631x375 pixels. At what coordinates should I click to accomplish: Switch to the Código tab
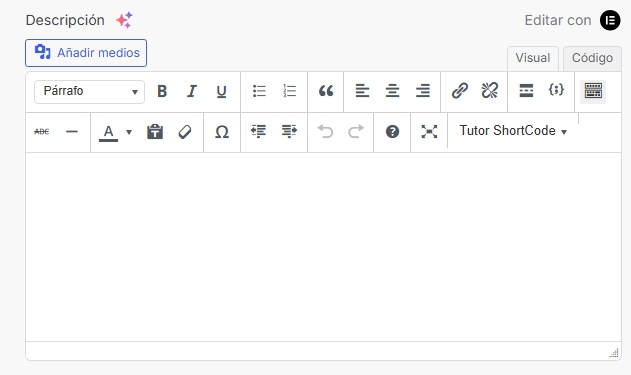(x=592, y=58)
